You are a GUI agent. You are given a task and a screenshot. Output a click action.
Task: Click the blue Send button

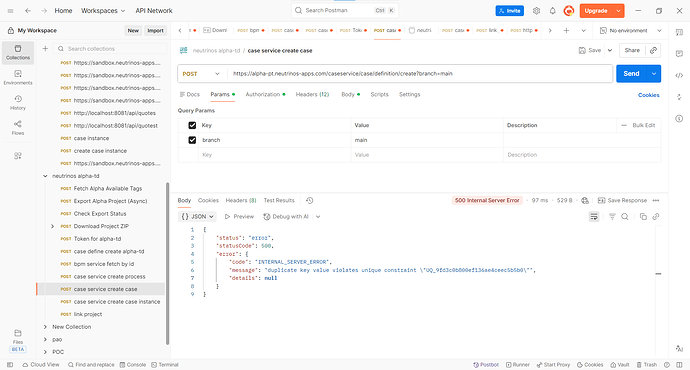click(631, 74)
